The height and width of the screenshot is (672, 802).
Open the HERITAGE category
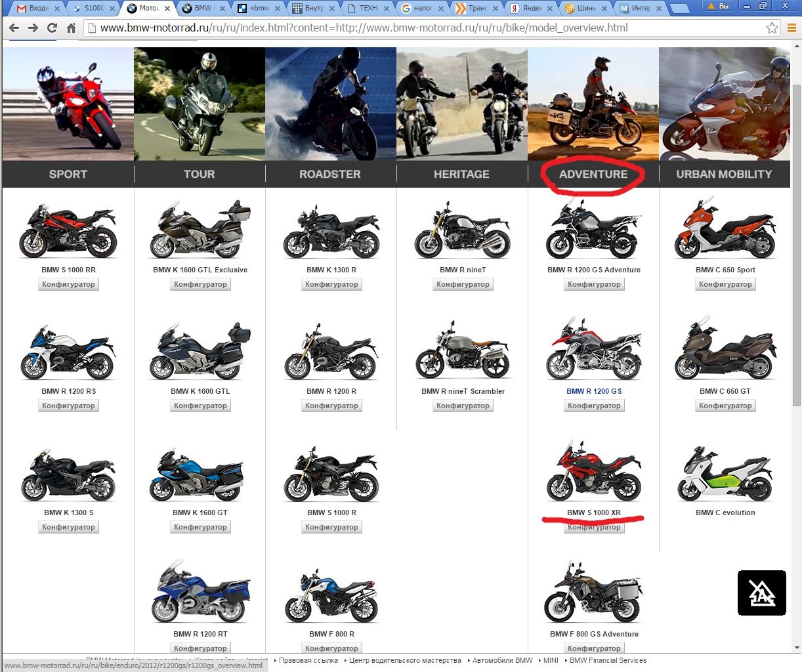[x=461, y=174]
